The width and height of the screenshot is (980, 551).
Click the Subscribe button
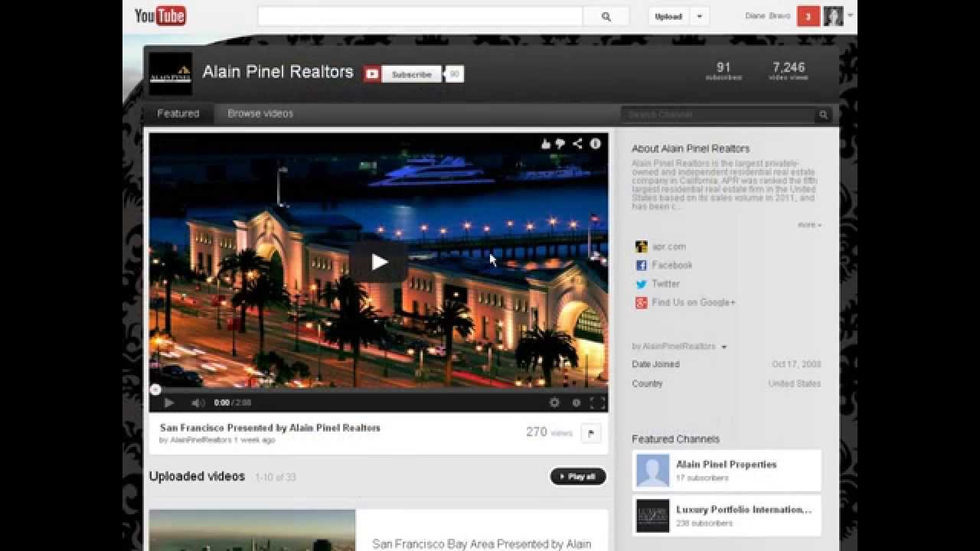[x=411, y=74]
